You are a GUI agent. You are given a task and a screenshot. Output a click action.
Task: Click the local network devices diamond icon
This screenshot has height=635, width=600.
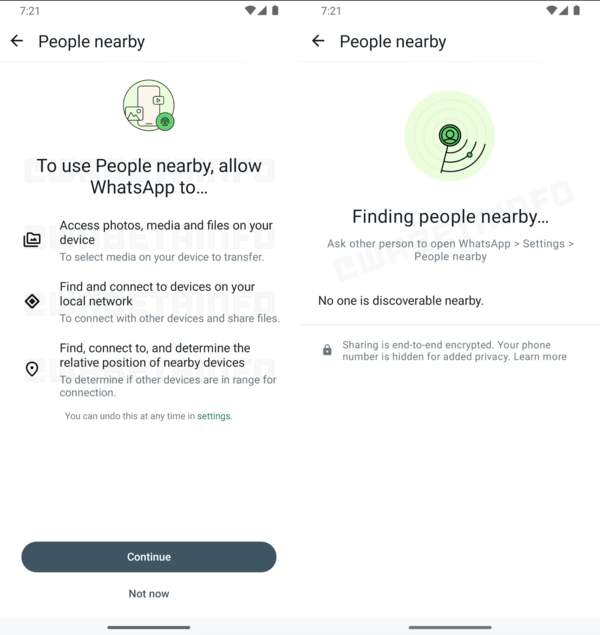(32, 301)
